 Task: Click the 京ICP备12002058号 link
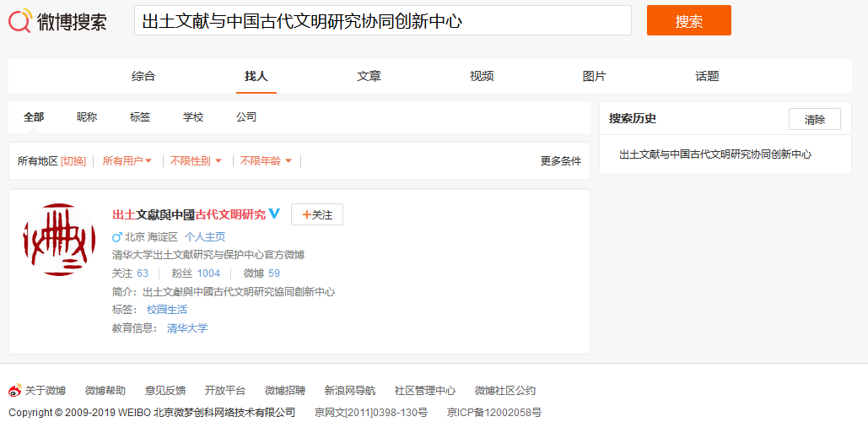494,413
